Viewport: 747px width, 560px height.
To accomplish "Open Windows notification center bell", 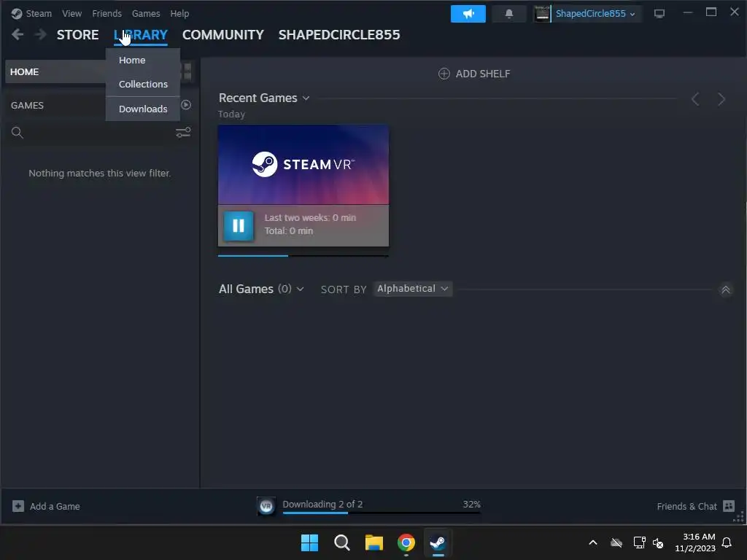I will click(x=727, y=542).
